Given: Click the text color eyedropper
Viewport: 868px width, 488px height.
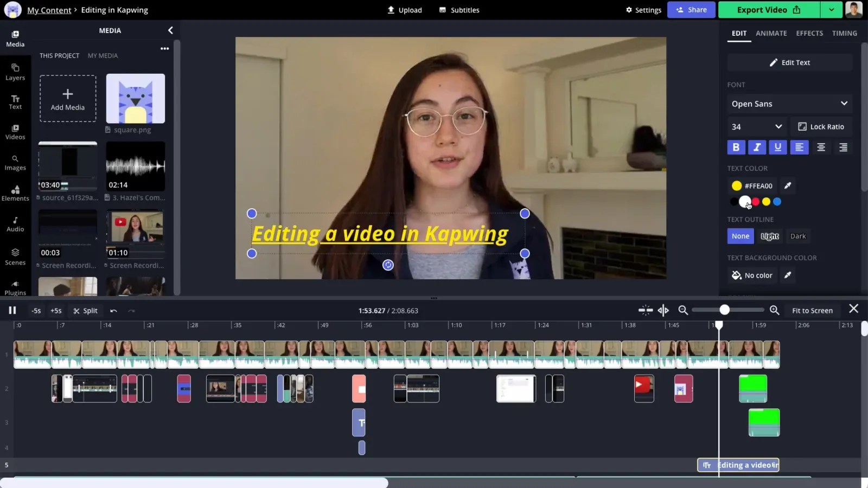Looking at the screenshot, I should coord(787,185).
